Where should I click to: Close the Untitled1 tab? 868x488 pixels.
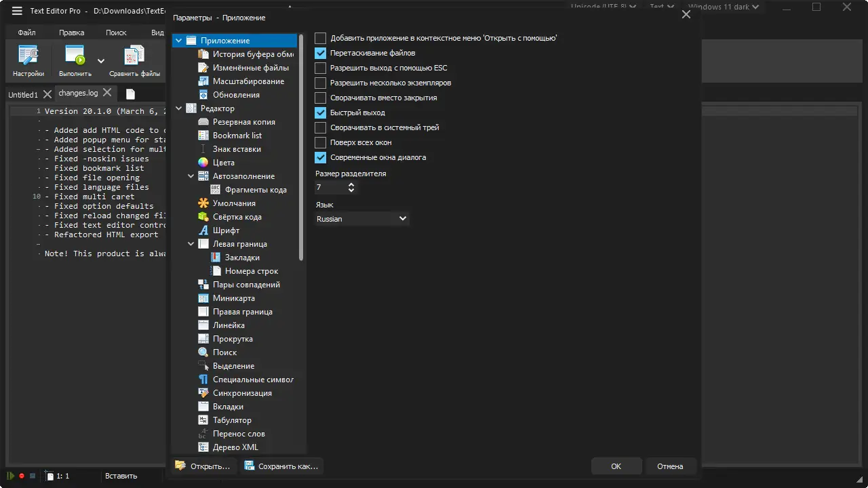47,94
